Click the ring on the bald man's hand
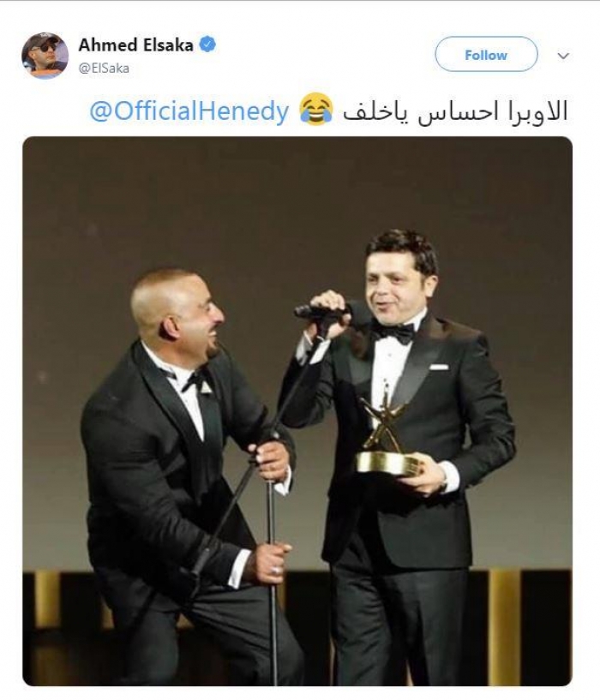This screenshot has width=600, height=700. [276, 570]
